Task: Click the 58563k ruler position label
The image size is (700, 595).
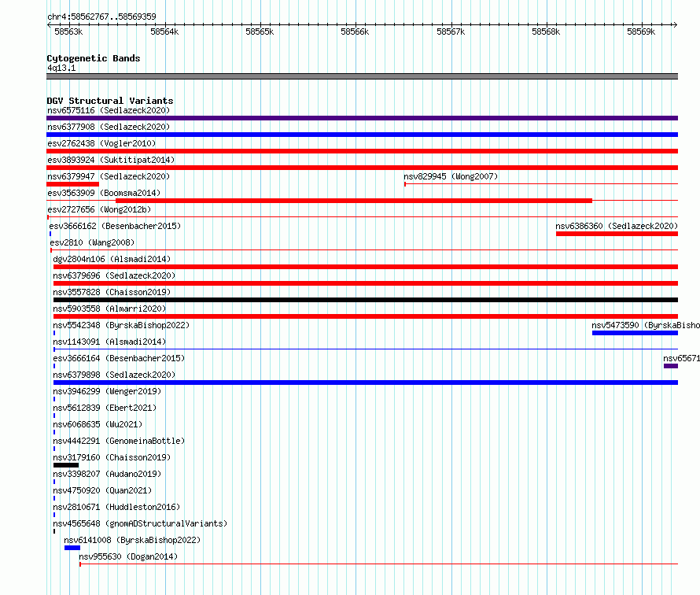Action: pos(68,31)
